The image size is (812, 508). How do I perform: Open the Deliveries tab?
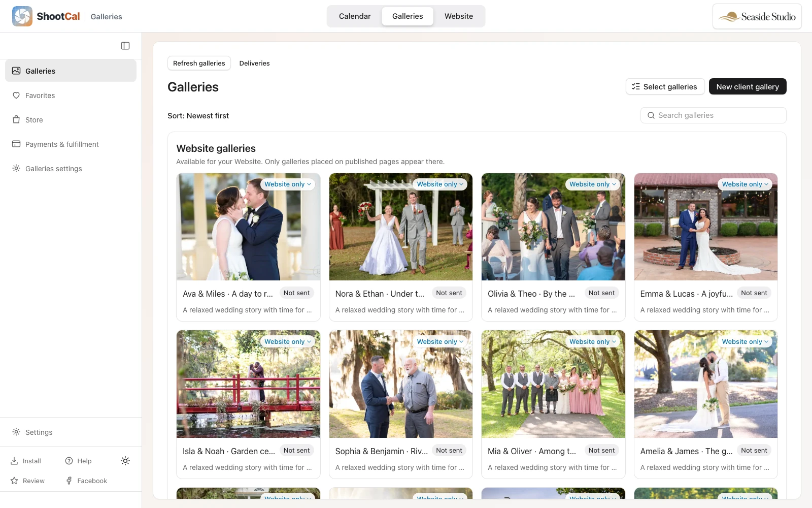pos(254,63)
